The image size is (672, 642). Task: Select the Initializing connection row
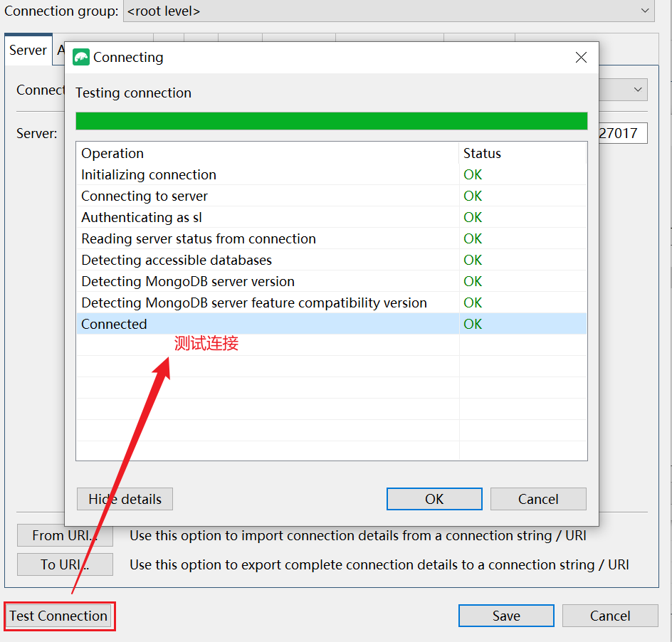331,174
